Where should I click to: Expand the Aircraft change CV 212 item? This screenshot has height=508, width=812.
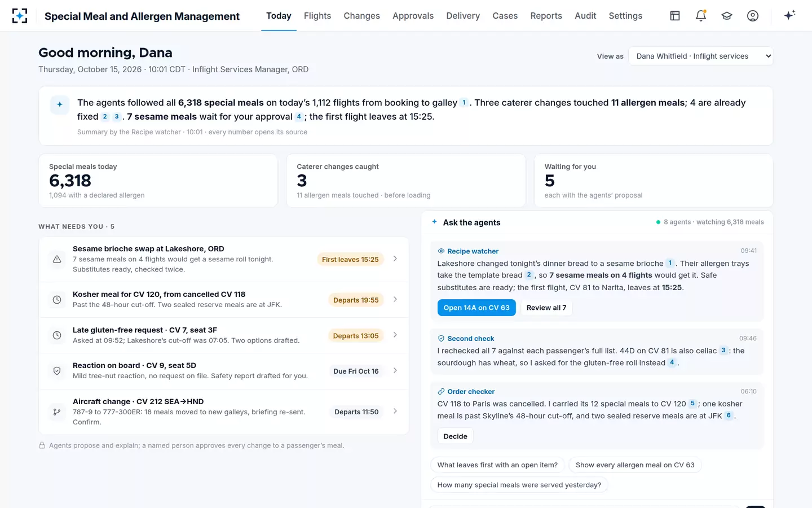(224, 412)
